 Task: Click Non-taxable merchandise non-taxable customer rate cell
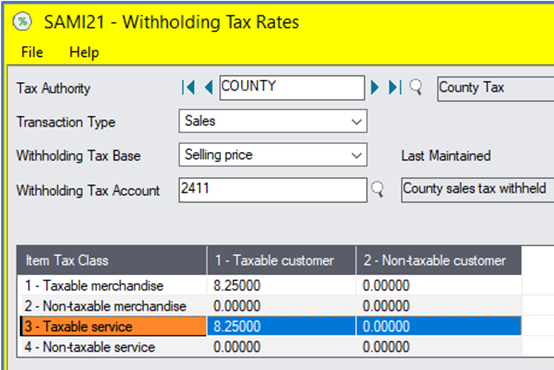tap(438, 306)
